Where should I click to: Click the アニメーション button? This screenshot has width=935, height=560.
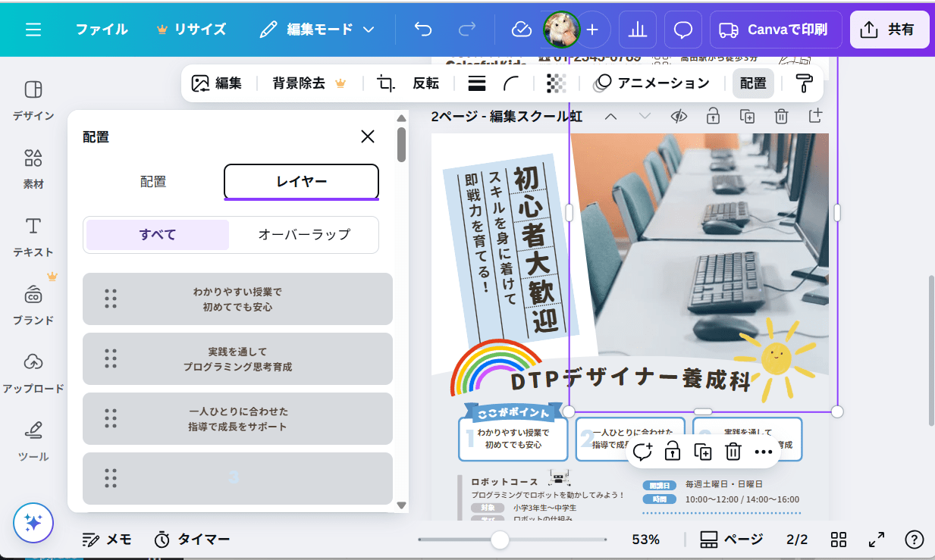click(653, 83)
